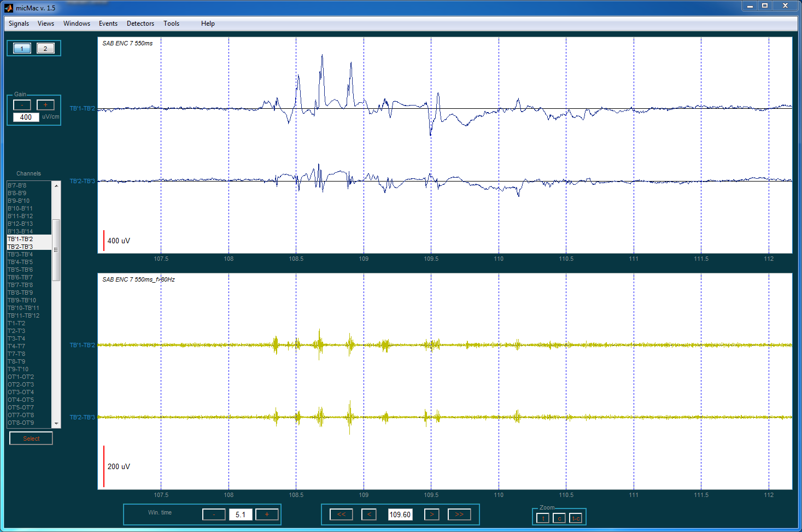Image resolution: width=802 pixels, height=532 pixels.
Task: Select channel OT'1-OT'2 in list
Action: pyautogui.click(x=29, y=377)
